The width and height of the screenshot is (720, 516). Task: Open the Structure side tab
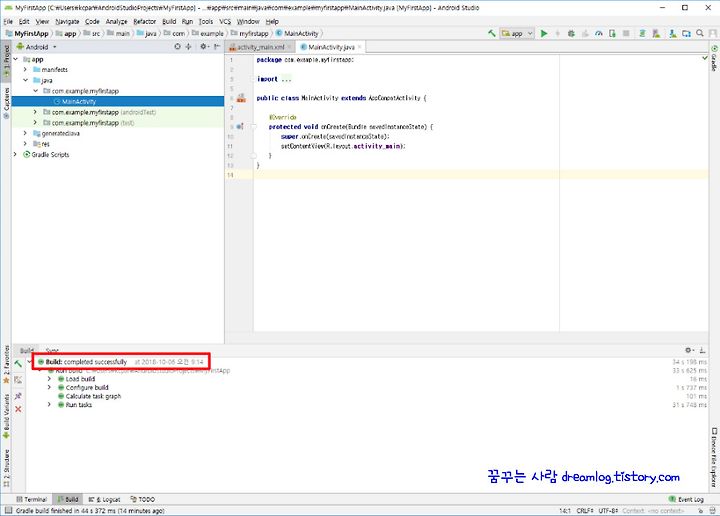coord(6,468)
